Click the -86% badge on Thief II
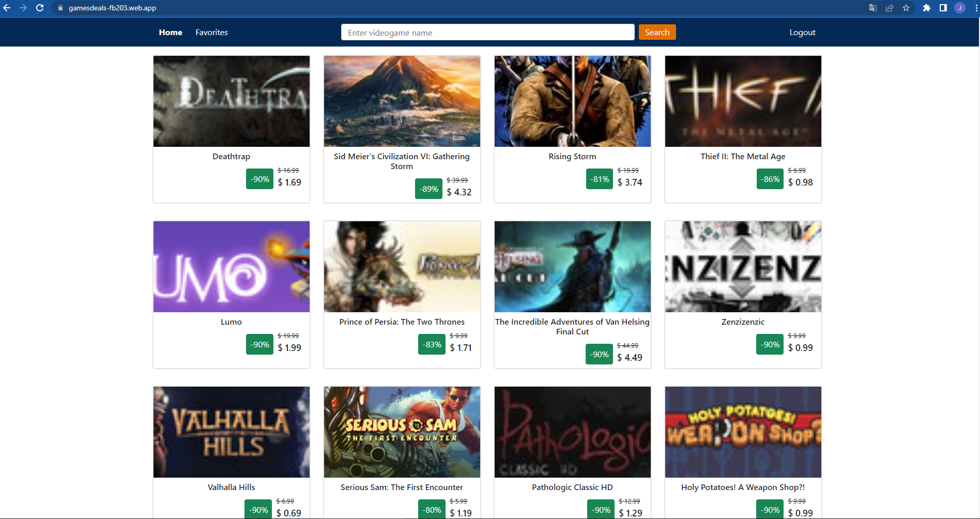 (770, 179)
